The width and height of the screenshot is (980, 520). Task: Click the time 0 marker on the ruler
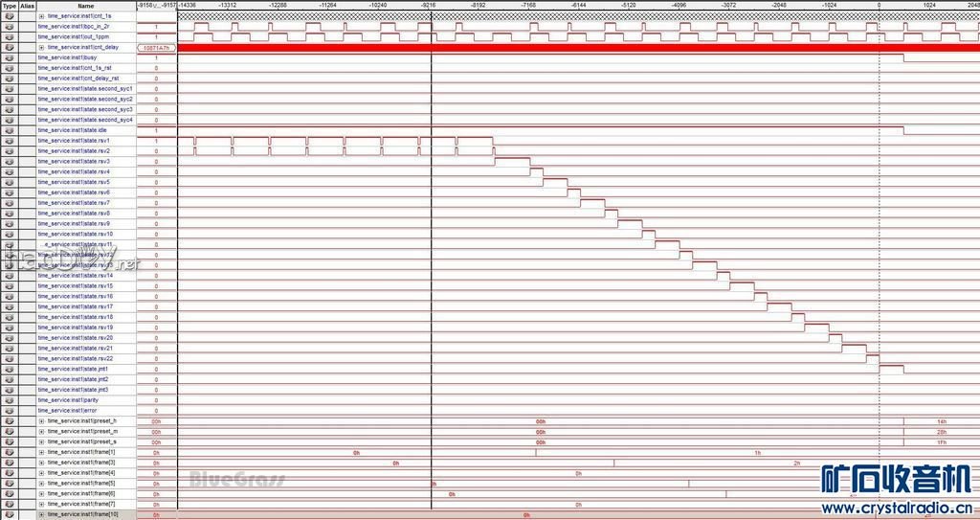click(x=879, y=6)
